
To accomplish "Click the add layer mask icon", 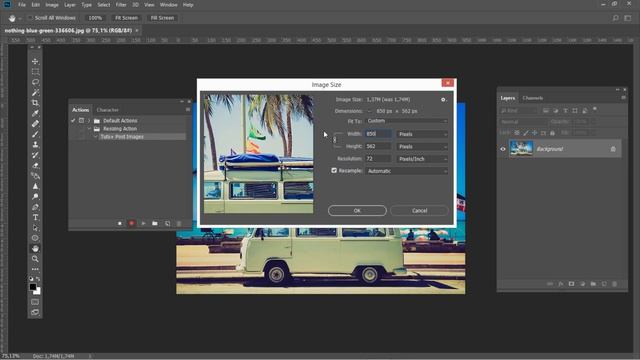I will tap(571, 284).
